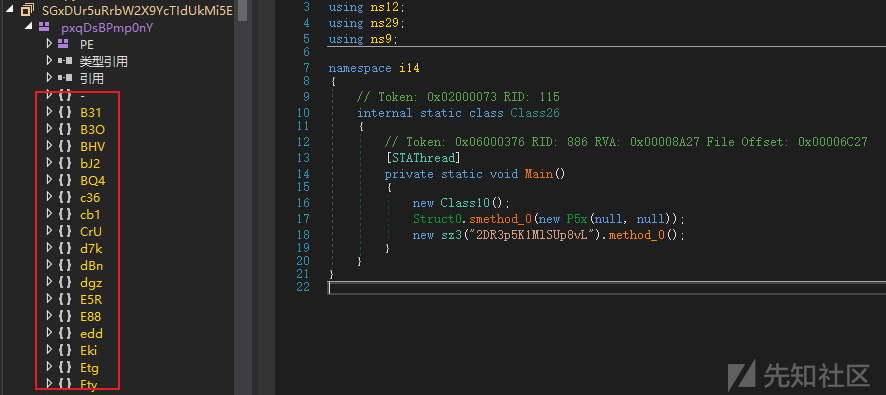Click the SGxDUr5uRrbW2X9YcTIdUkMi5E assembly icon

26,10
